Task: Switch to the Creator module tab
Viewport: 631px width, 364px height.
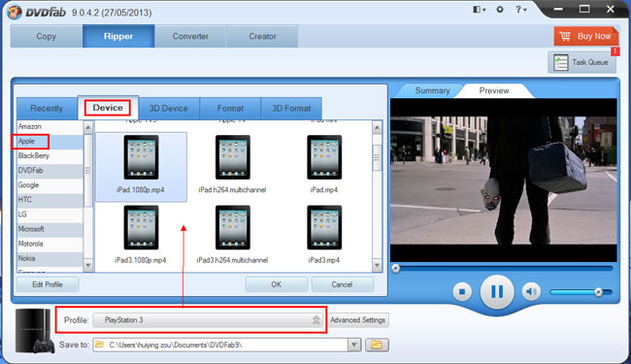Action: [x=262, y=36]
